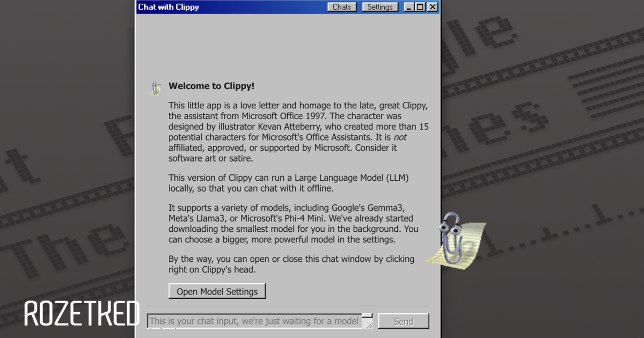644x338 pixels.
Task: Maximize the Chat with Clippy window
Action: click(x=420, y=7)
